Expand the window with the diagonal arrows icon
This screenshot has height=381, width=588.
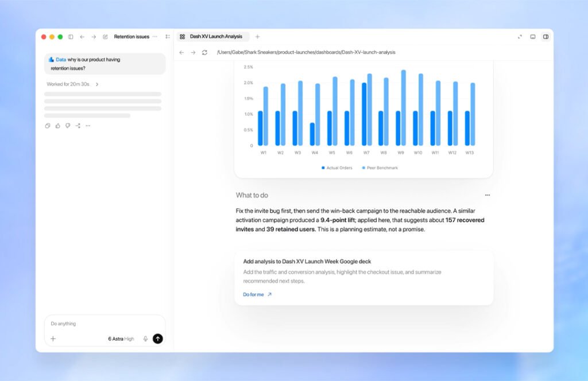click(520, 37)
